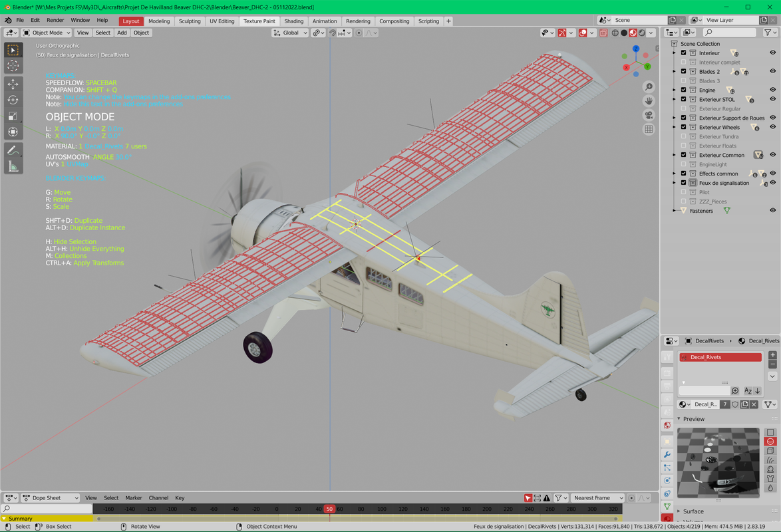Select the sphere preview shape
The height and width of the screenshot is (532, 781).
[x=770, y=442]
